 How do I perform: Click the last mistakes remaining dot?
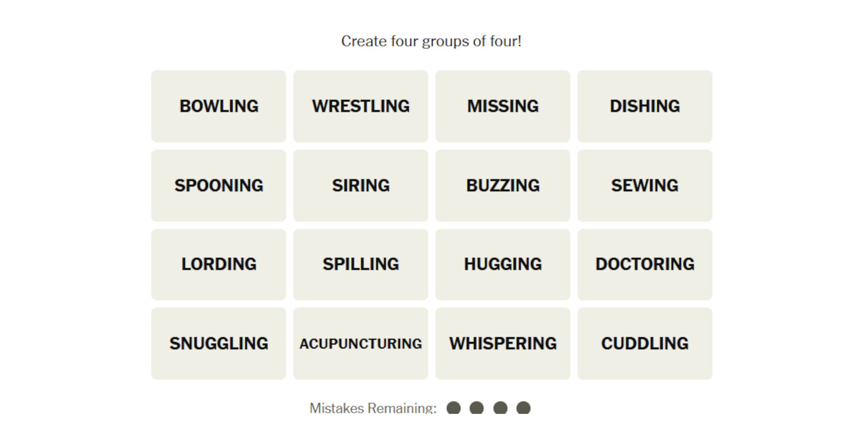click(524, 408)
